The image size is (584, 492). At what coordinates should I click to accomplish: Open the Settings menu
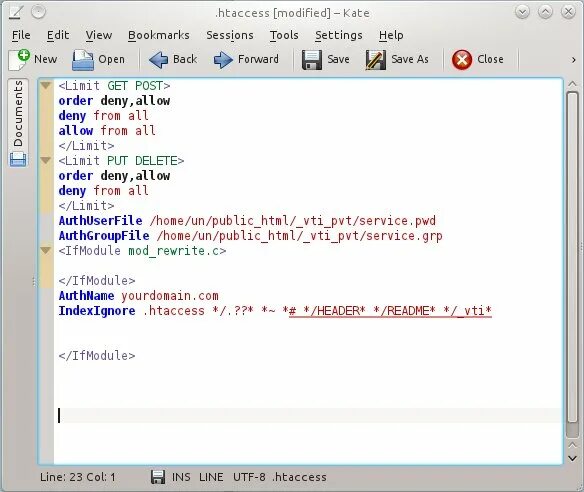point(339,35)
